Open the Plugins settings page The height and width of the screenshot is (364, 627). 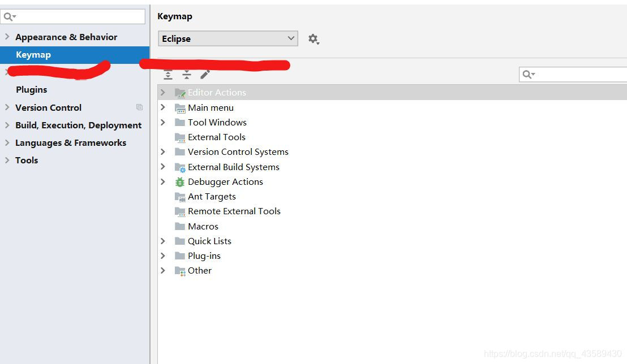(x=31, y=89)
